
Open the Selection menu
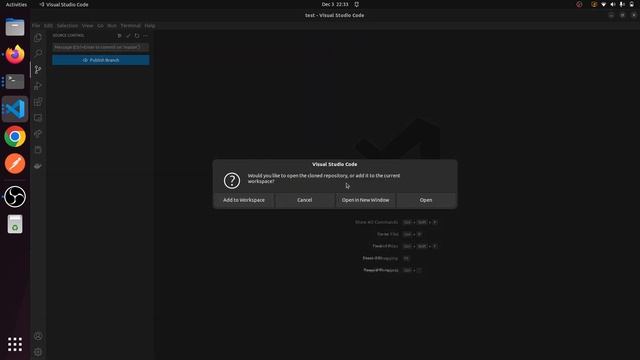pyautogui.click(x=67, y=25)
